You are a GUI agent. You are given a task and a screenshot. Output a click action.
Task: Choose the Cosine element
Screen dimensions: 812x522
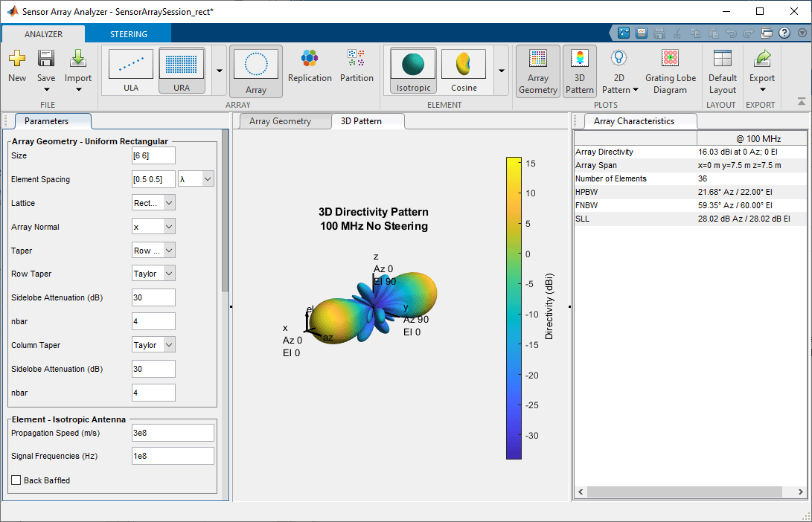(x=463, y=69)
